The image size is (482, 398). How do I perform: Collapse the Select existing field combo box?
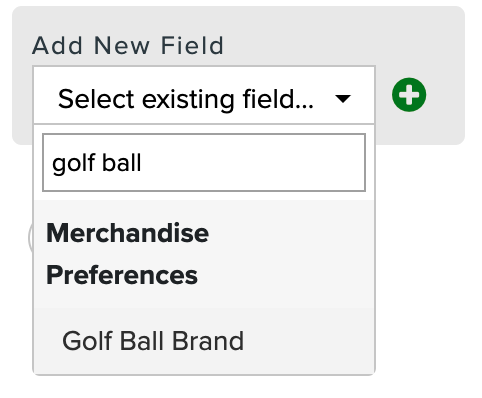(204, 95)
